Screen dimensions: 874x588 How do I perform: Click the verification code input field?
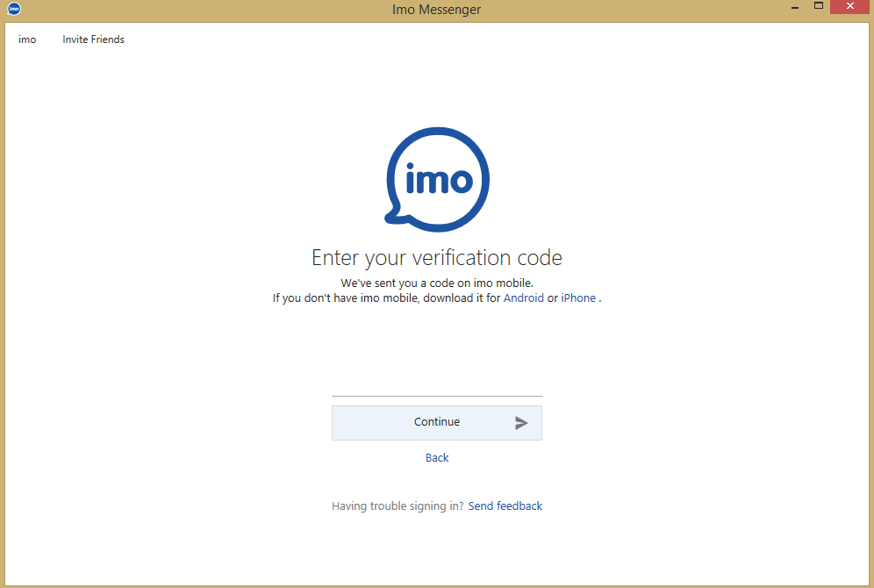click(x=437, y=384)
